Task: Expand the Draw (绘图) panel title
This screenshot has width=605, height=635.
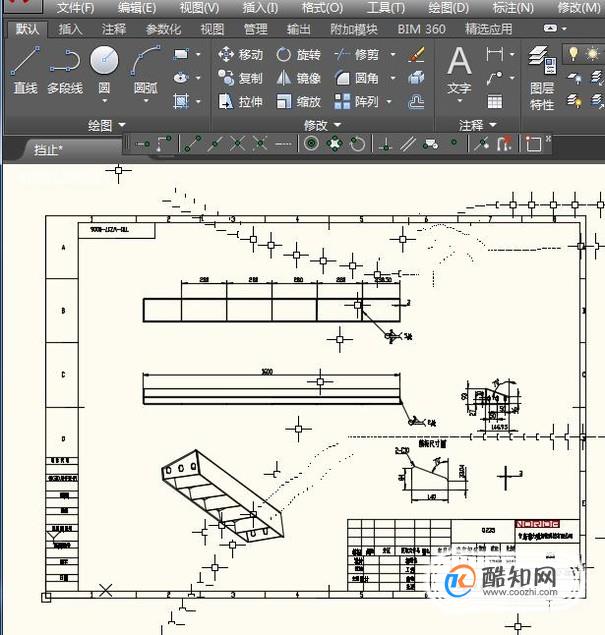Action: pos(107,126)
